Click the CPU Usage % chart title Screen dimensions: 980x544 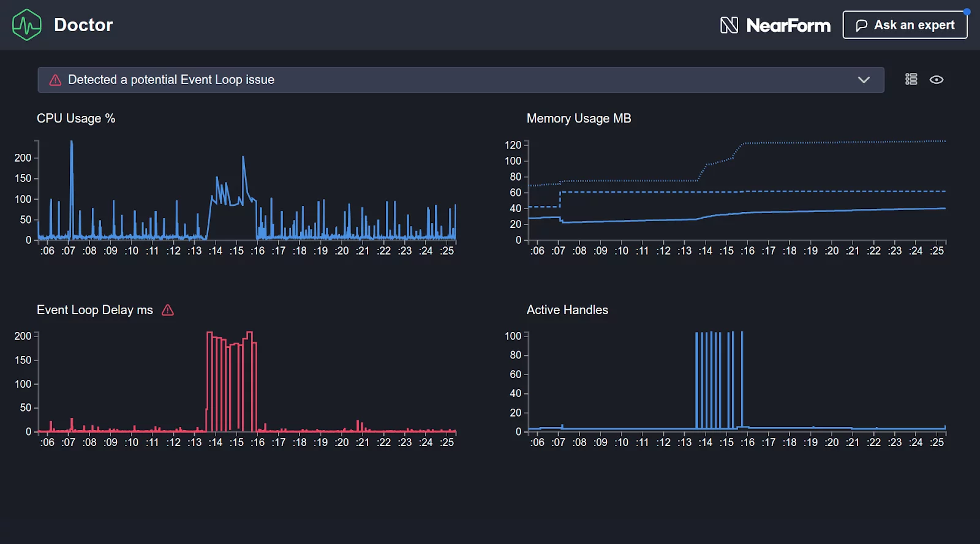click(x=76, y=118)
